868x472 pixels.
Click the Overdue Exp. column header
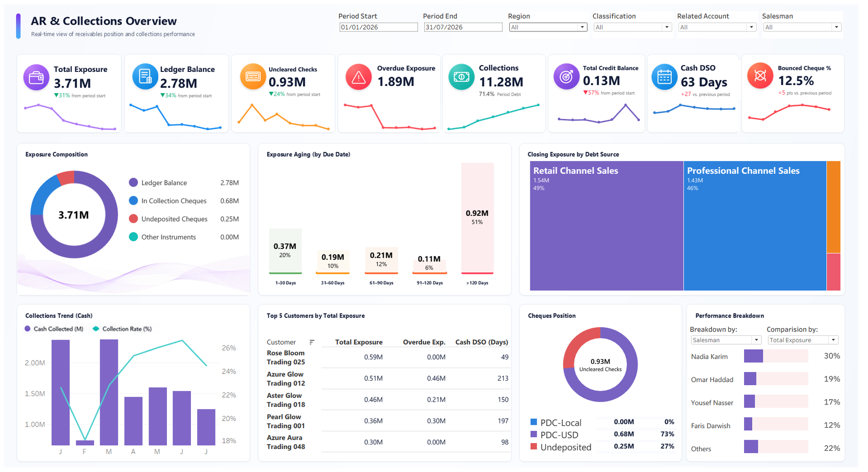424,342
